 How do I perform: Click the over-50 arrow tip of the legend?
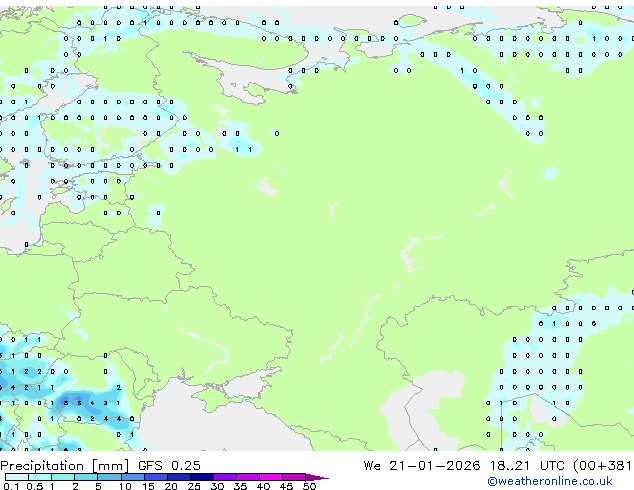click(317, 477)
